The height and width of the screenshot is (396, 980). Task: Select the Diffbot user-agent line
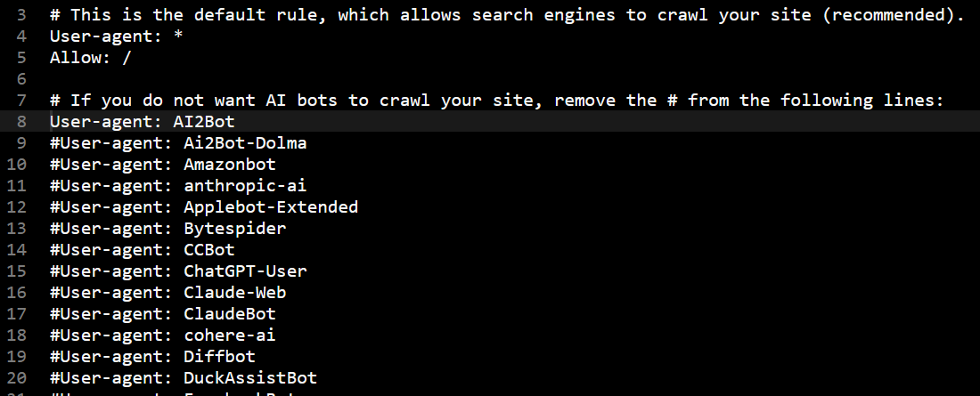[158, 357]
